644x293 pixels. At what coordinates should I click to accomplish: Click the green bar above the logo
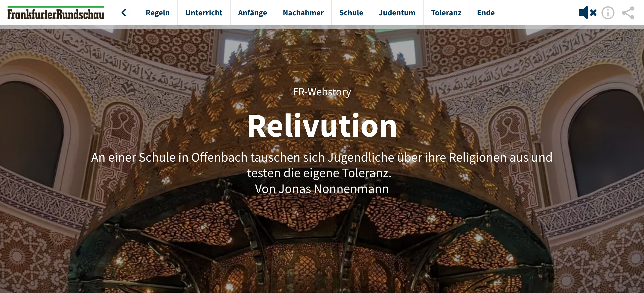pyautogui.click(x=56, y=7)
